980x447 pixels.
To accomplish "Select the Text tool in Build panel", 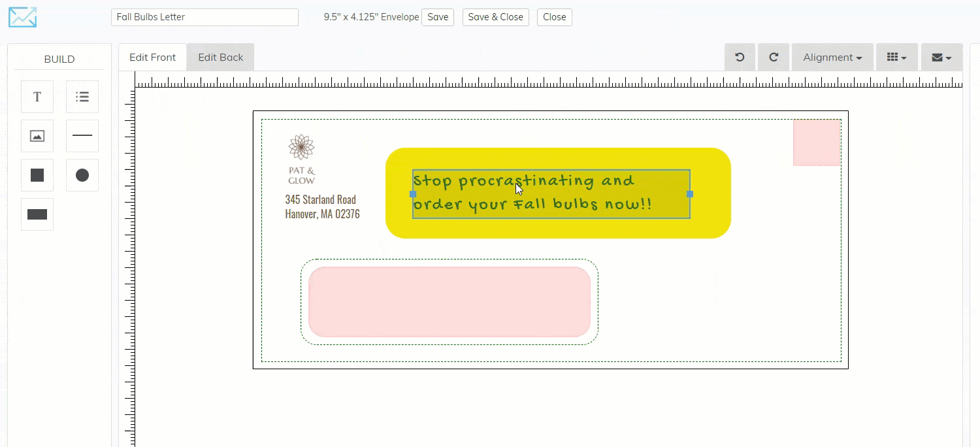I will [37, 97].
